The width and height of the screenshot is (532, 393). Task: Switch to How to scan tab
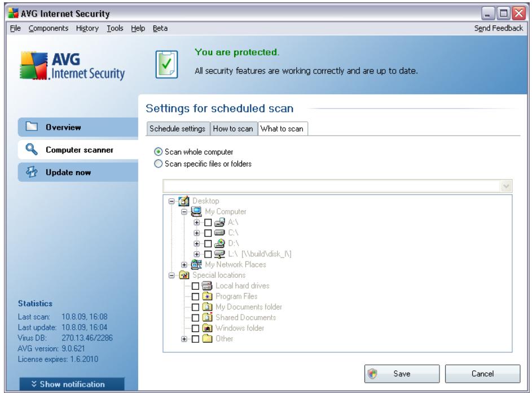[x=233, y=129]
